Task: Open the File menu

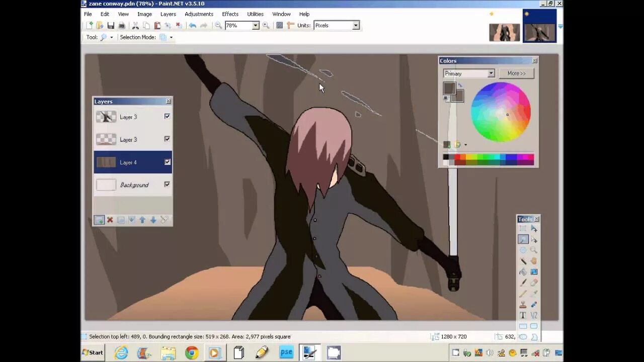Action: click(x=88, y=14)
